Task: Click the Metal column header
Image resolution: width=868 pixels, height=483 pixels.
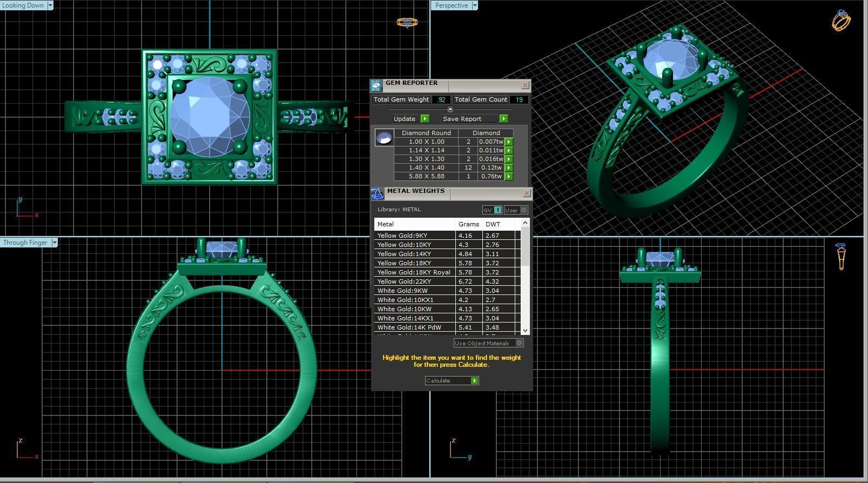Action: click(415, 224)
